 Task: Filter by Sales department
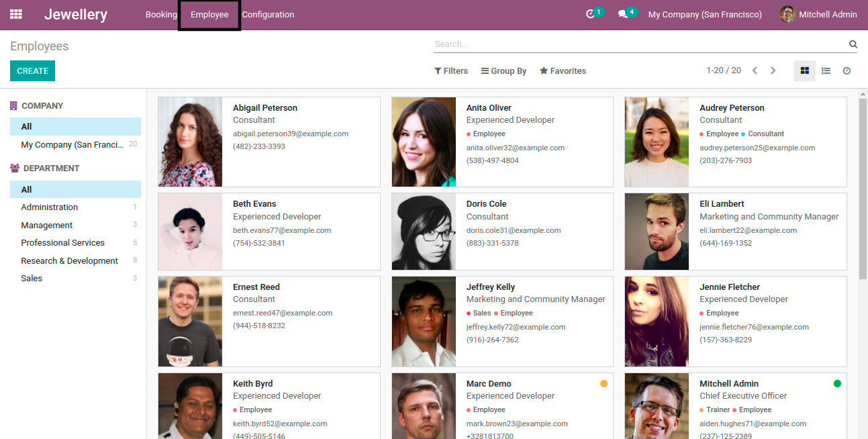click(75, 278)
